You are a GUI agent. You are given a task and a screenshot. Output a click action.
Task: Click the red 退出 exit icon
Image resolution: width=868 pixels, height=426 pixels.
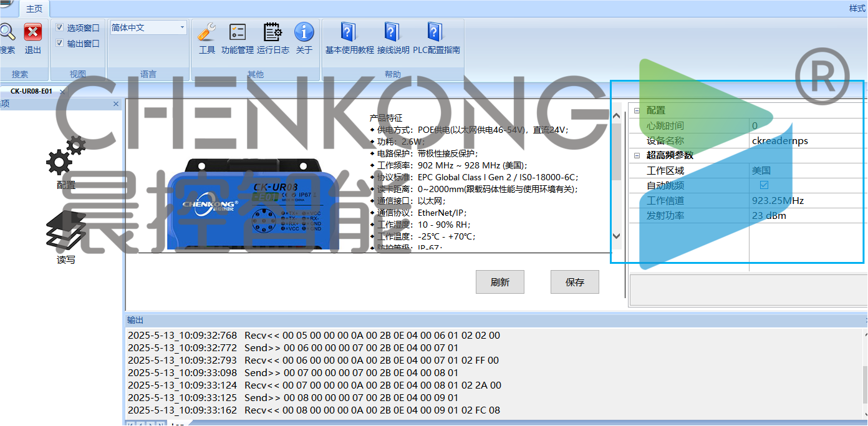[33, 32]
